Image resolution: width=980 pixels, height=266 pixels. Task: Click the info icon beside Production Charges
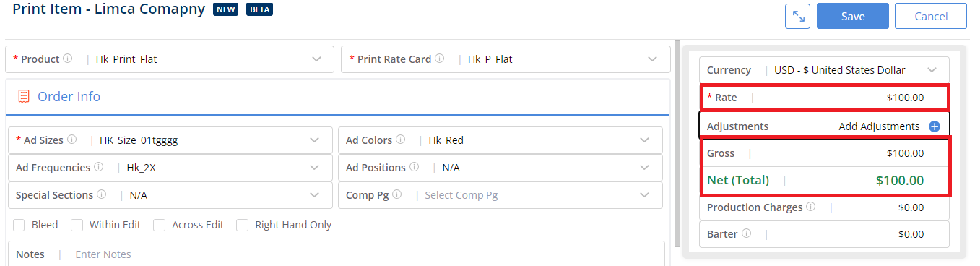click(x=810, y=207)
